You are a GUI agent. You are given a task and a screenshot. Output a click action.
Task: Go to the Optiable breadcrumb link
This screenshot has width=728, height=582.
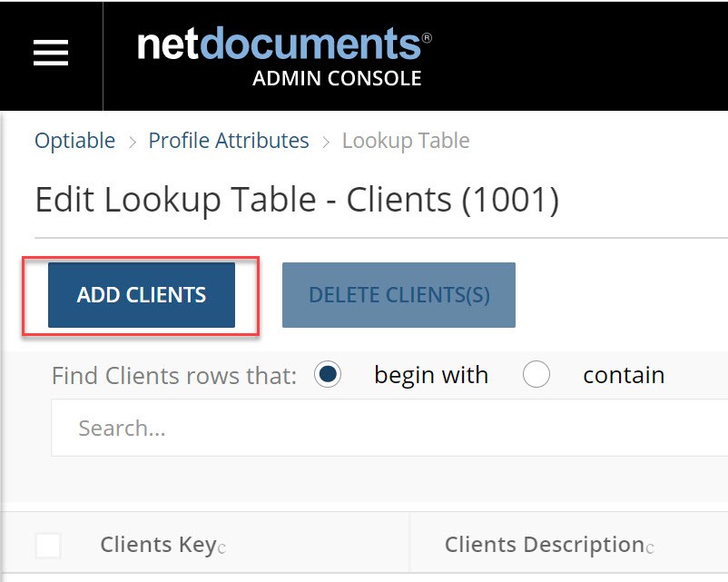tap(74, 141)
